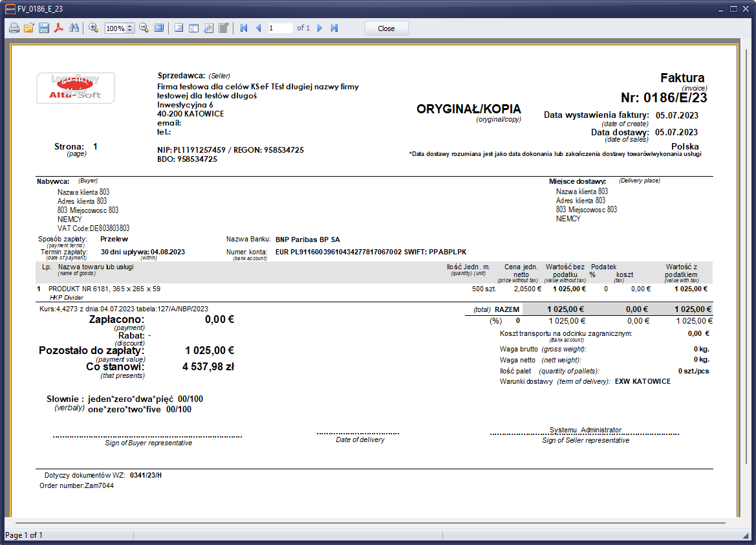Open a report file with folder icon
Image resolution: width=756 pixels, height=545 pixels.
29,28
